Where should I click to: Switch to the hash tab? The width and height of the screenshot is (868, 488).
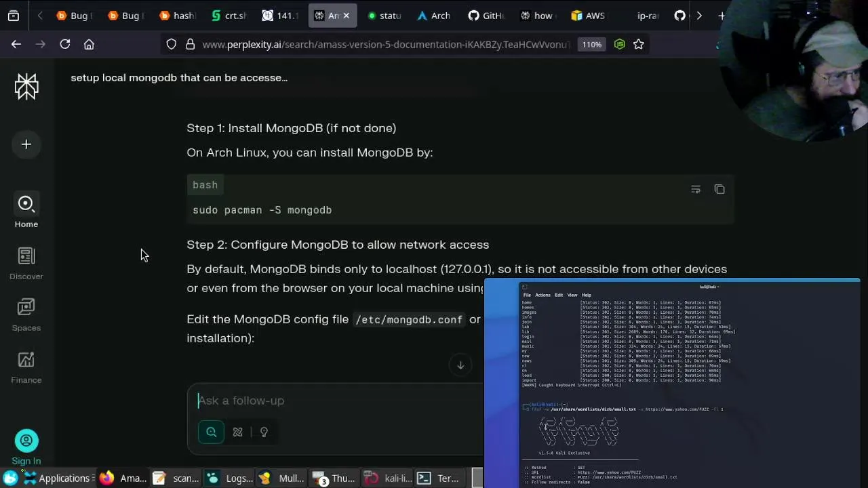[177, 16]
